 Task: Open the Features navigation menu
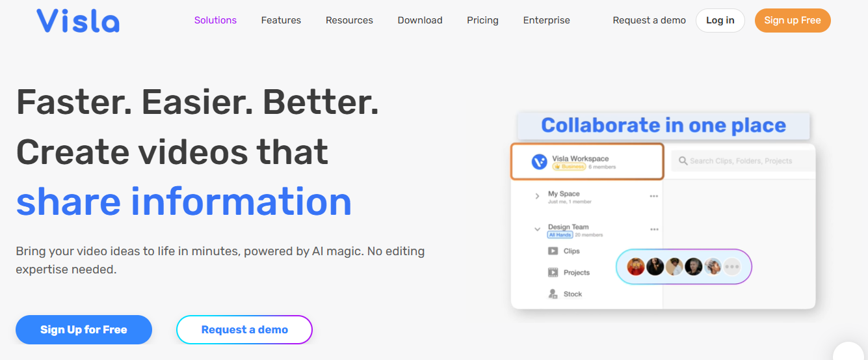[281, 20]
